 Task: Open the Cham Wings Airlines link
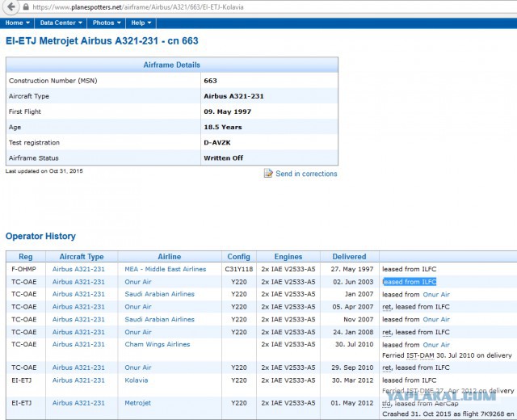[x=158, y=345]
